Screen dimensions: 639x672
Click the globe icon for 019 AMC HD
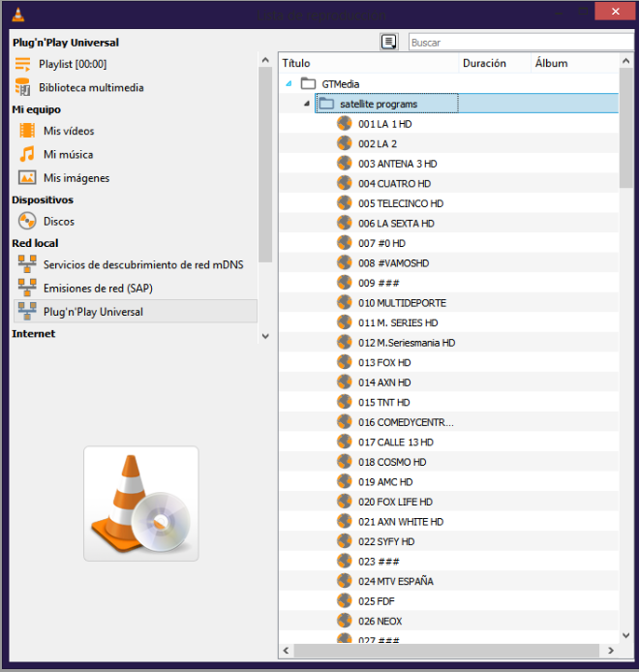(x=344, y=481)
